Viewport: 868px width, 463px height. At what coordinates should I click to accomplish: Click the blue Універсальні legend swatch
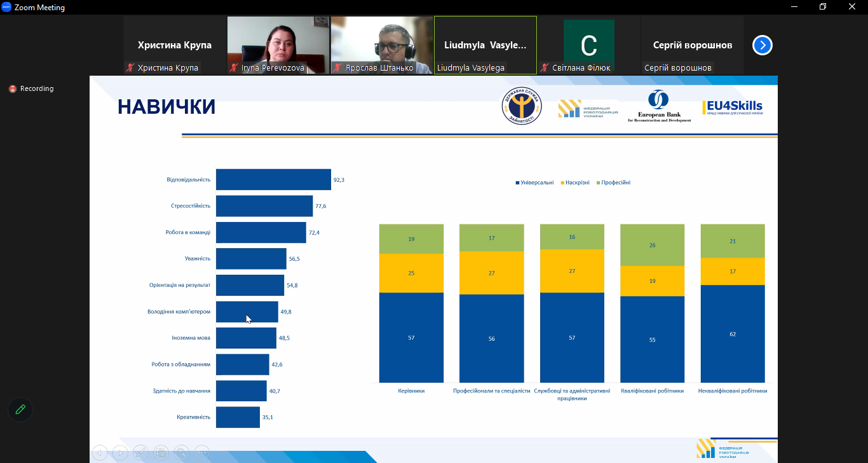click(x=517, y=183)
